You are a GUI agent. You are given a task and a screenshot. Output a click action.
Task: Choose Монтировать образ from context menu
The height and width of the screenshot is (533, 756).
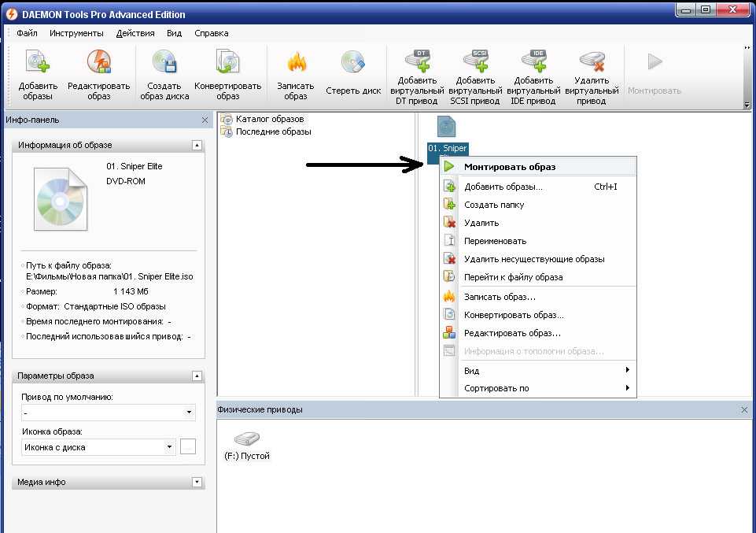coord(538,167)
